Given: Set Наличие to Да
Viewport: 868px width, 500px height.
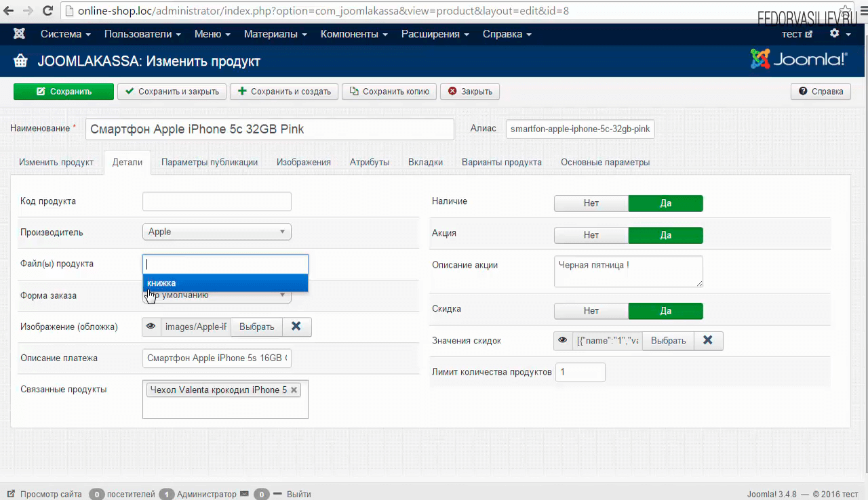Looking at the screenshot, I should [x=666, y=203].
